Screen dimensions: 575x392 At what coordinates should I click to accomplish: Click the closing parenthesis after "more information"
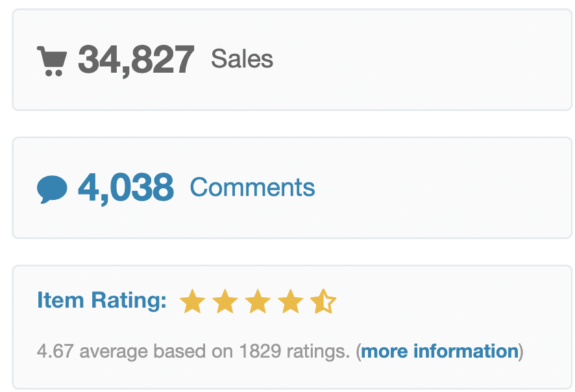(521, 352)
